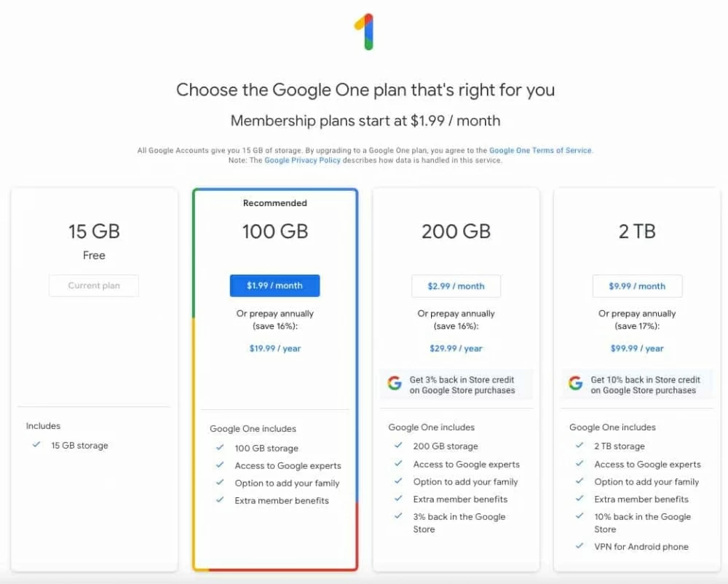728x584 pixels.
Task: Click checkmark beside VPN for Android phone
Action: tap(579, 546)
